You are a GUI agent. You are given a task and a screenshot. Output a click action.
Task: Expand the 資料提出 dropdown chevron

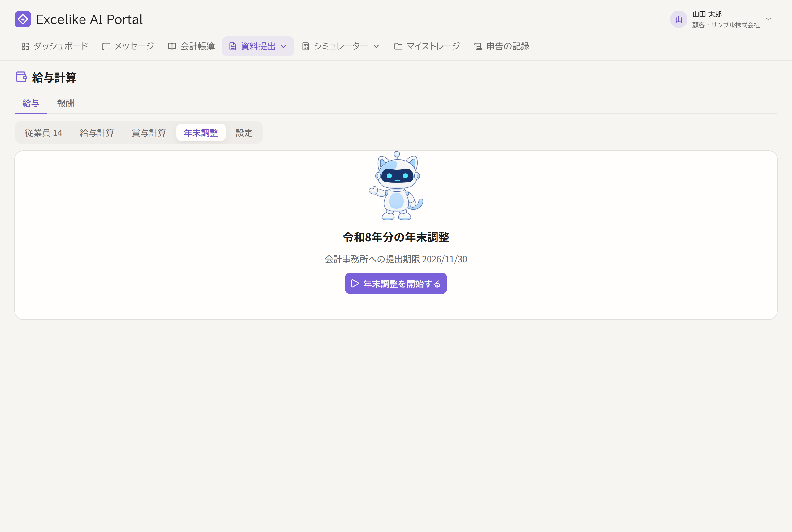[283, 46]
